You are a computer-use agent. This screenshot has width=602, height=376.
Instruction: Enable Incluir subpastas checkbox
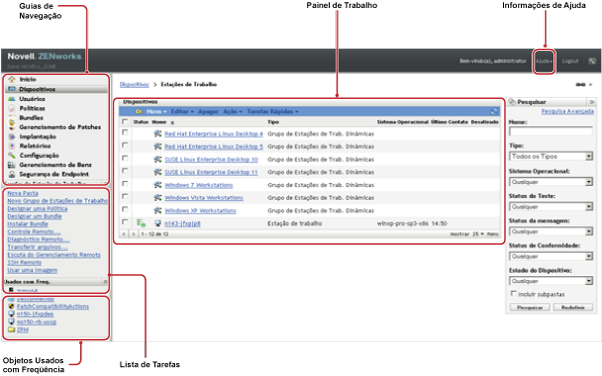coord(513,293)
